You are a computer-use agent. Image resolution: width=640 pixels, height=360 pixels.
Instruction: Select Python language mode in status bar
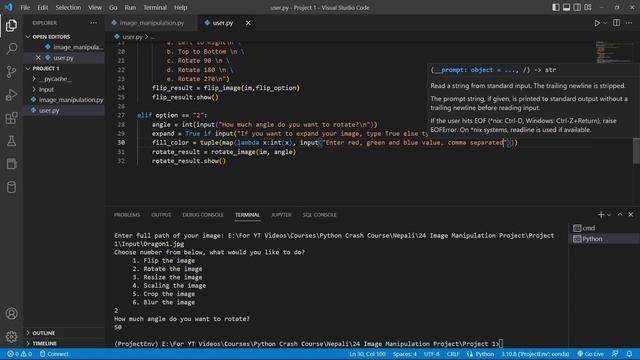coord(480,354)
